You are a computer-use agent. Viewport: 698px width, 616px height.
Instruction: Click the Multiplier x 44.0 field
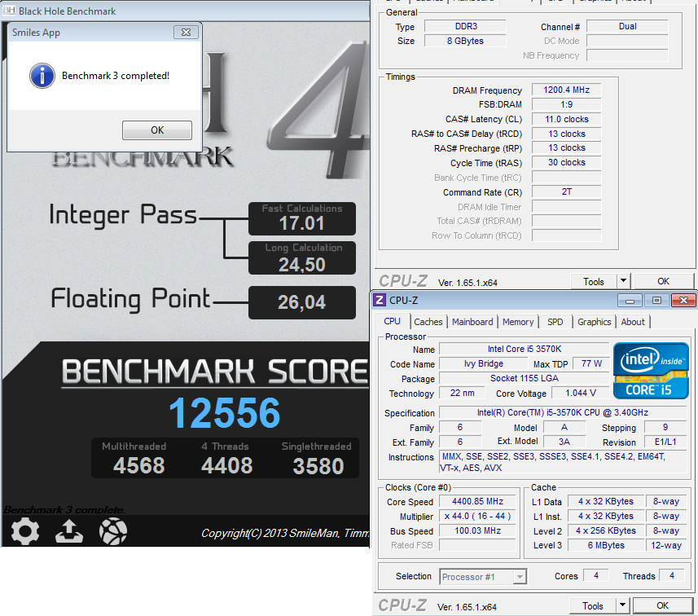(477, 517)
